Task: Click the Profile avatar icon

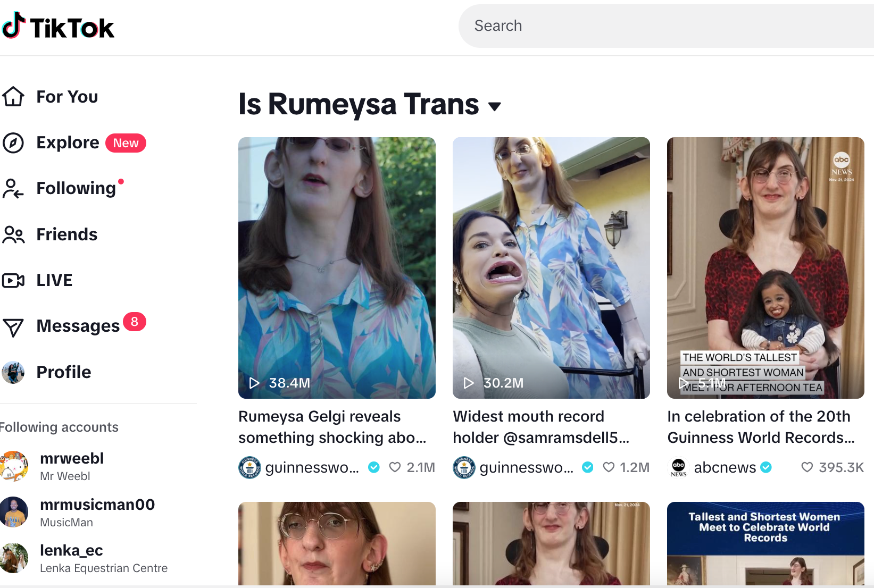Action: 13,372
